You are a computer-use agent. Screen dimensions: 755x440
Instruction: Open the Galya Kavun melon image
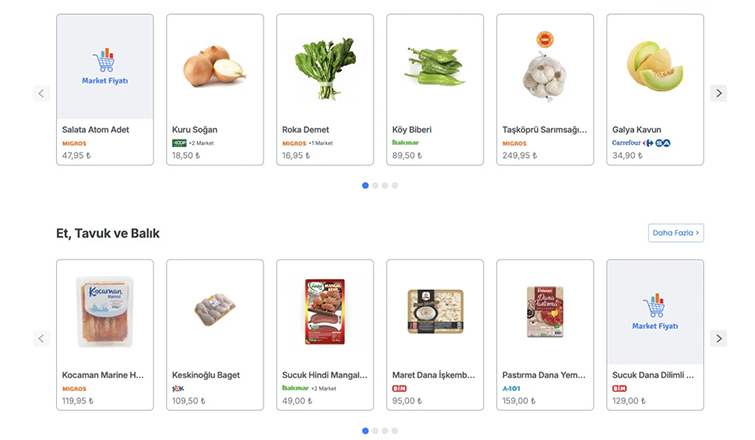point(654,67)
